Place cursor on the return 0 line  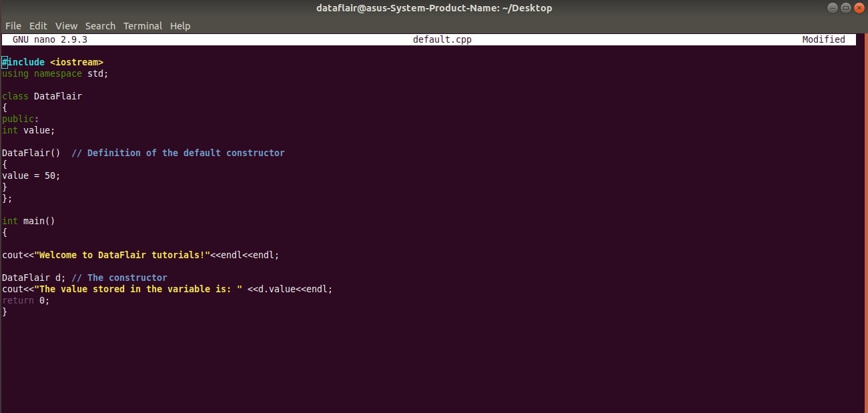point(25,300)
